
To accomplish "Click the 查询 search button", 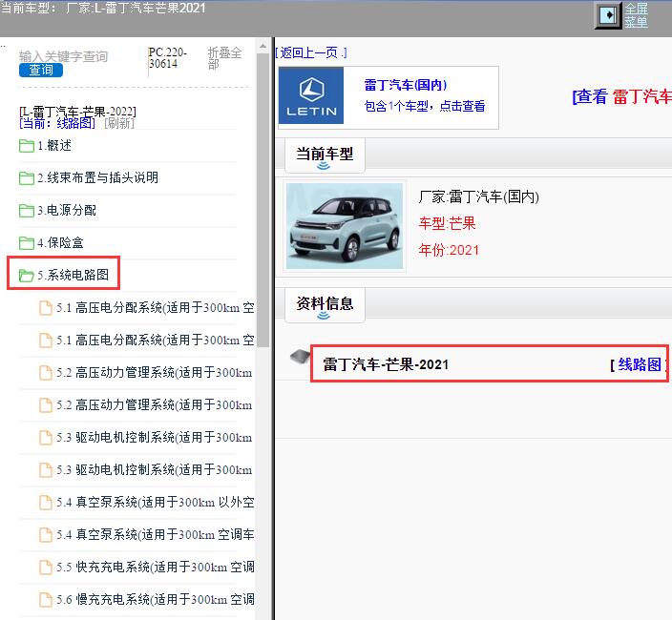I will [41, 70].
